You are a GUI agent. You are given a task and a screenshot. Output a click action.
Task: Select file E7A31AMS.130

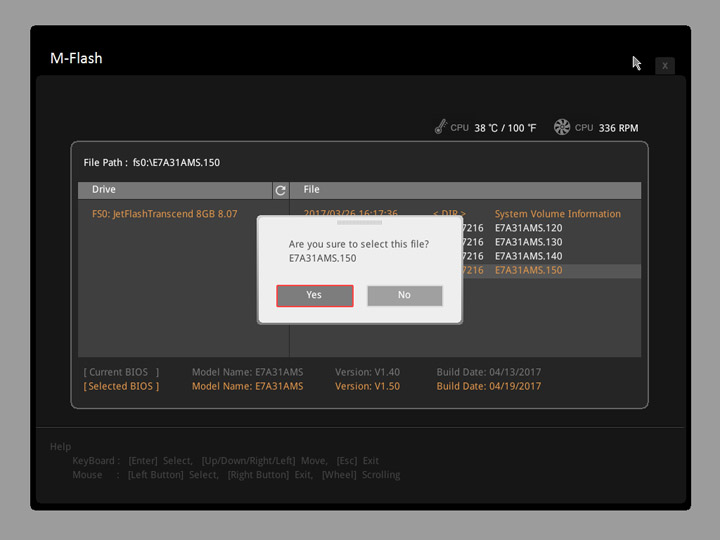(528, 242)
